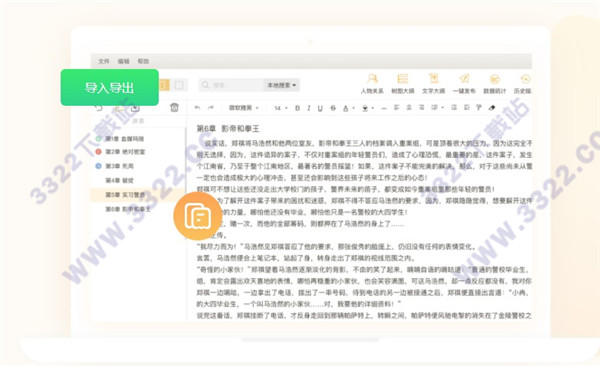Screen dimensions: 600x366
Task: Select chapter 第2章 绝对密室
Action: [125, 152]
